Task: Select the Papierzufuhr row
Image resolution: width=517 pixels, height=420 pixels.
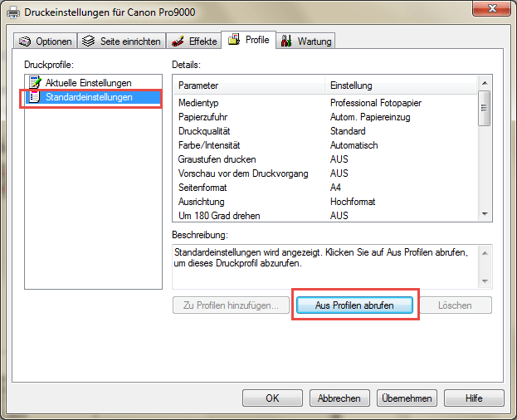Action: coord(325,117)
